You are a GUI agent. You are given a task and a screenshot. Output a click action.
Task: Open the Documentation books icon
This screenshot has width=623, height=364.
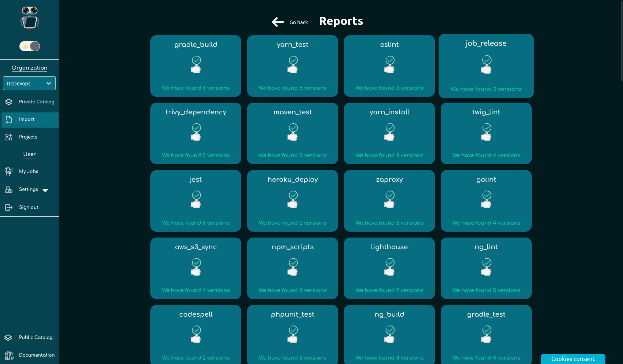pos(9,355)
